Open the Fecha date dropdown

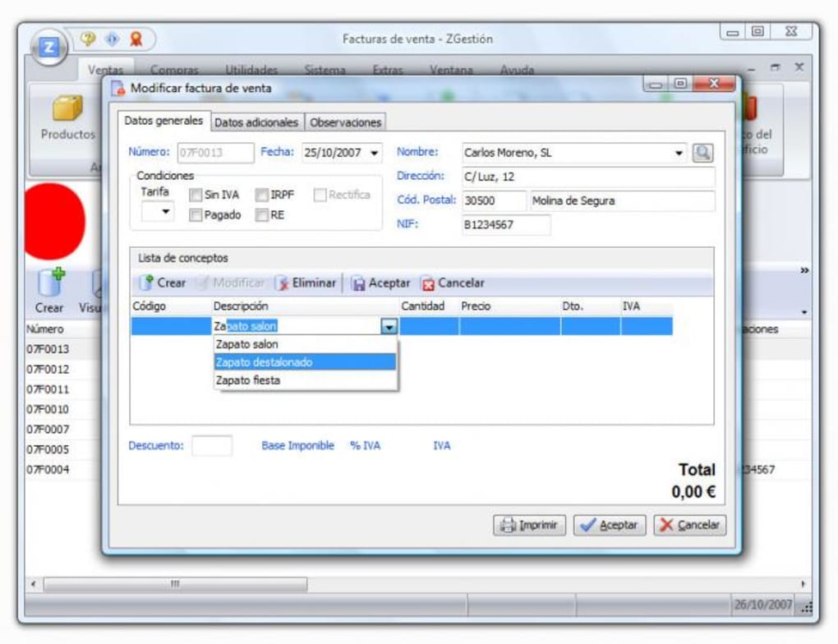coord(375,153)
